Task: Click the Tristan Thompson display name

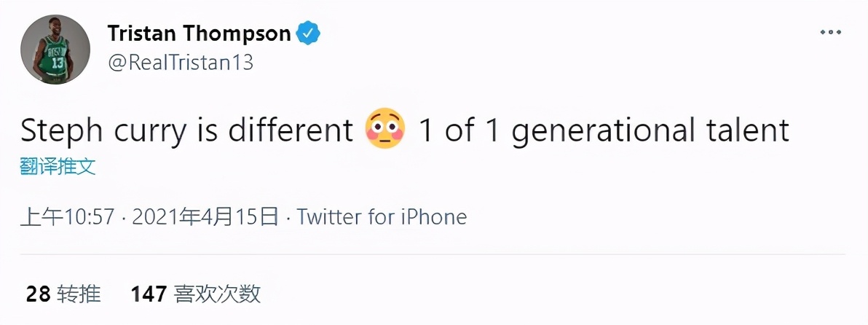Action: tap(200, 33)
